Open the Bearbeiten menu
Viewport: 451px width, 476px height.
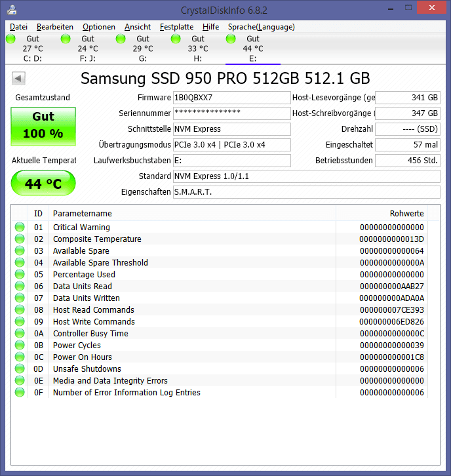[x=55, y=27]
